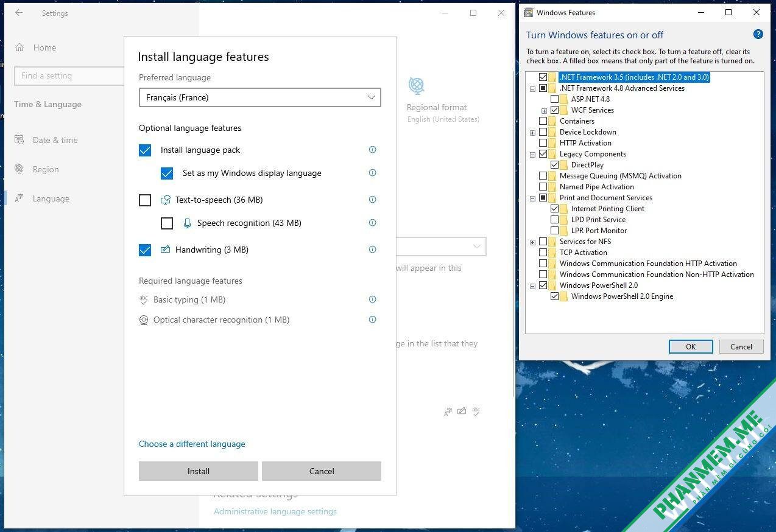The image size is (776, 532).
Task: Uncheck Internet Printing Client
Action: pyautogui.click(x=554, y=209)
